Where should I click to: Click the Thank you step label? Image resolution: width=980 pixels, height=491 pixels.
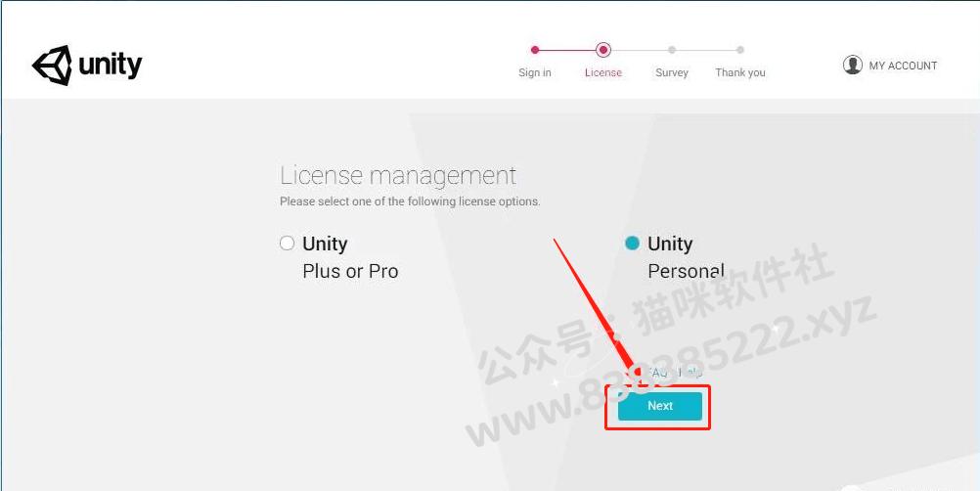pos(740,72)
